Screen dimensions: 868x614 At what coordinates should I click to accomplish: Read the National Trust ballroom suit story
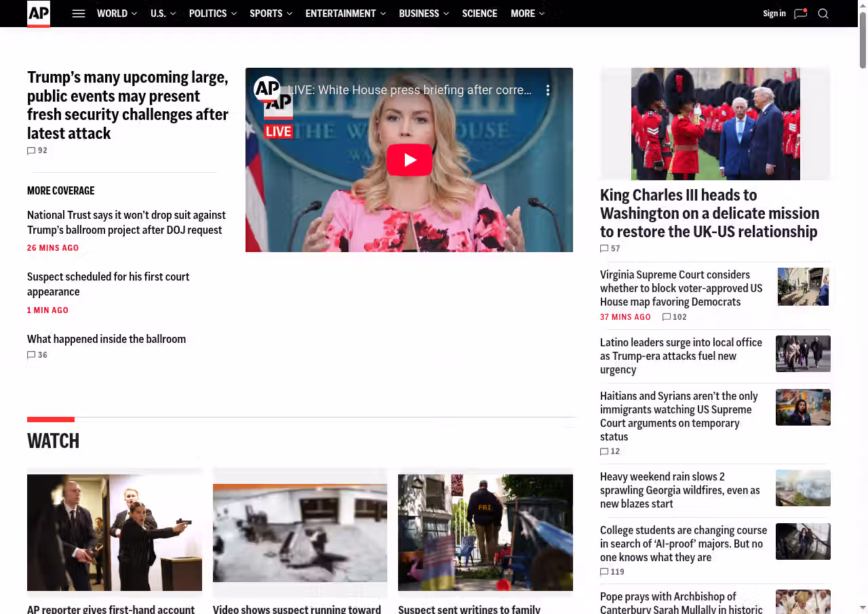[126, 222]
